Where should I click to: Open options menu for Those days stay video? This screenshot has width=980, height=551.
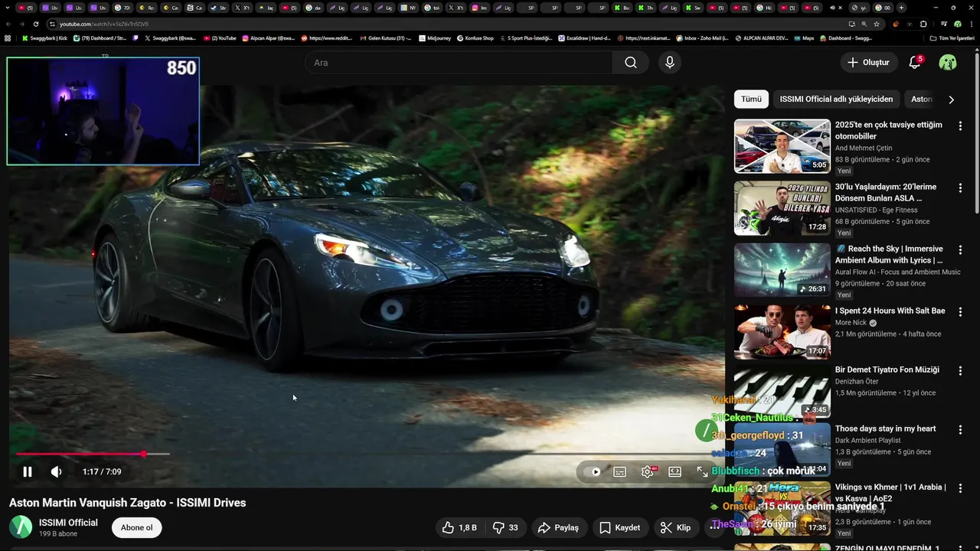960,429
